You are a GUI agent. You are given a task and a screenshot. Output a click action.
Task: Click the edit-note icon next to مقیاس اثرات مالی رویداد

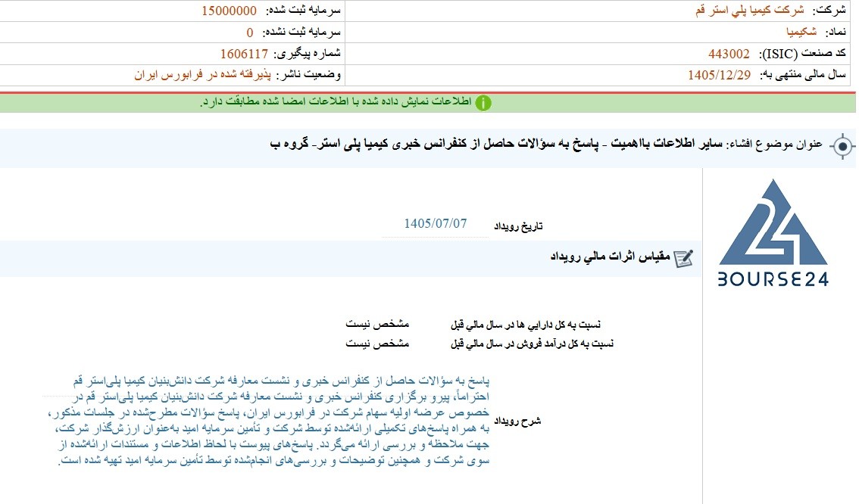tap(684, 258)
